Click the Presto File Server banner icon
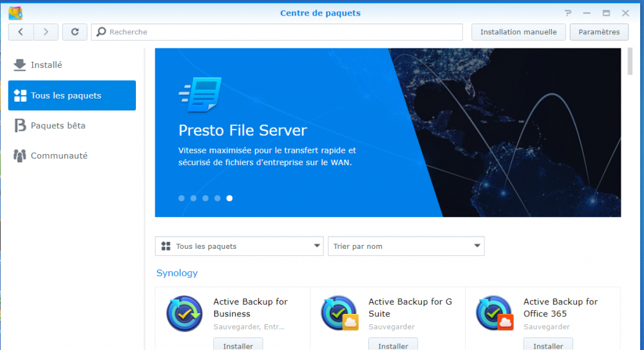The height and width of the screenshot is (350, 644). pos(200,94)
